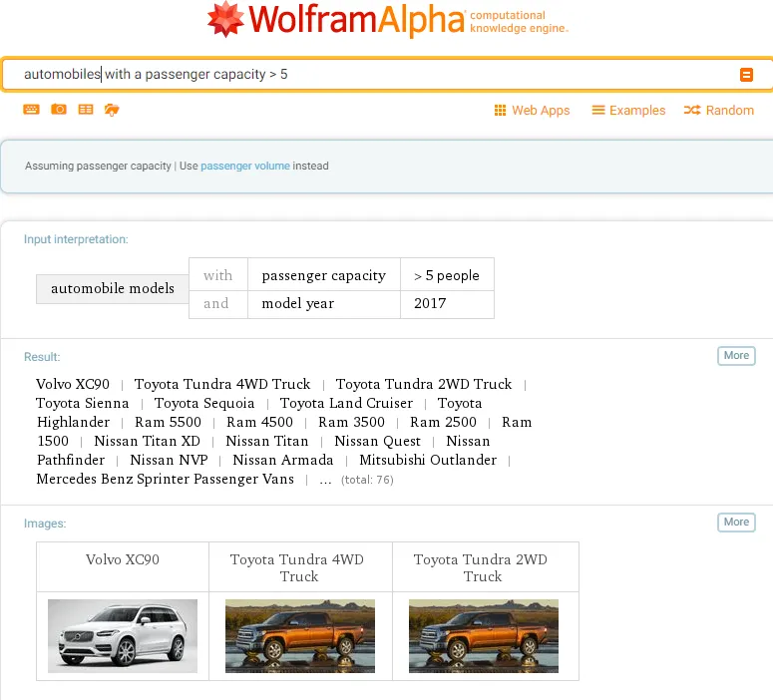Open Web Apps link
This screenshot has height=700, width=773.
point(541,111)
